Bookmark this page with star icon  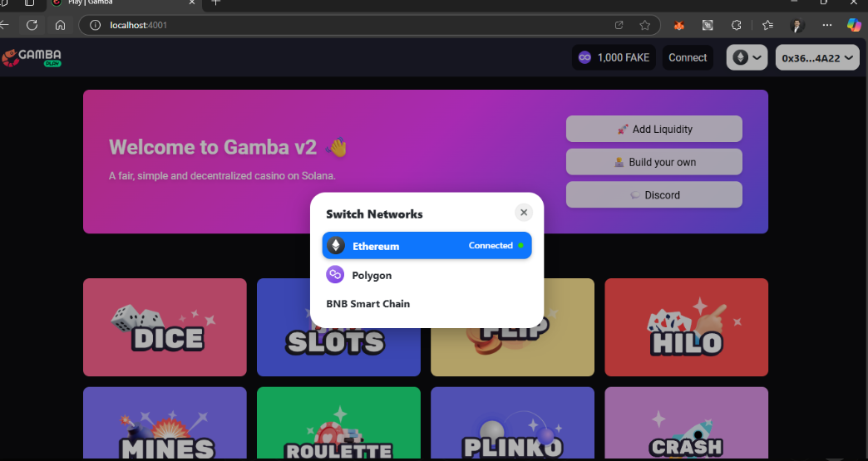tap(644, 25)
